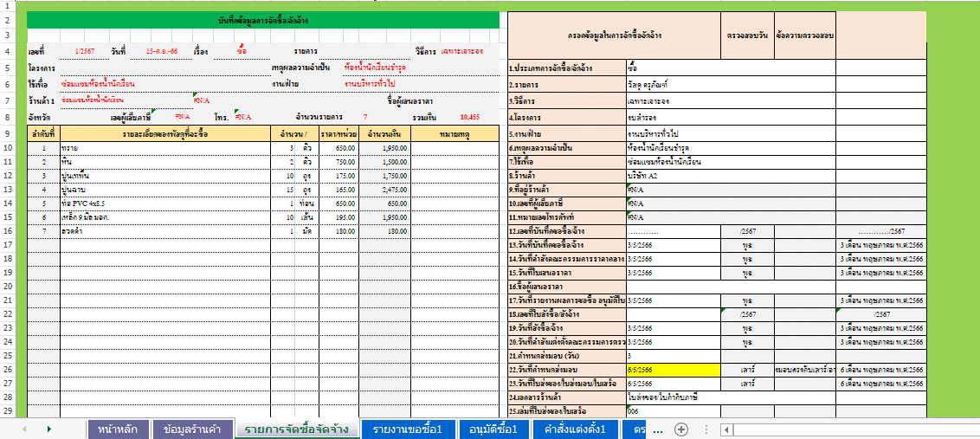Click the amount 2,475.00
Image resolution: width=980 pixels, height=439 pixels.
point(384,190)
